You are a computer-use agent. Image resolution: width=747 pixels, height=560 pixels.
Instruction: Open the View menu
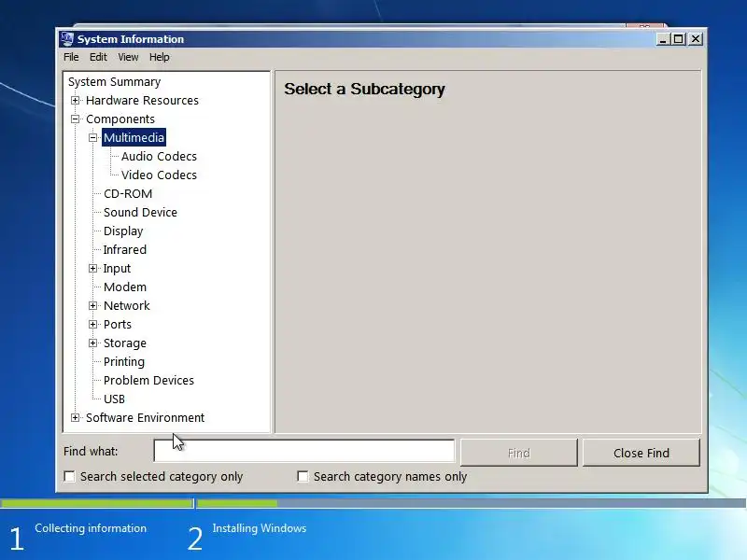click(x=128, y=57)
